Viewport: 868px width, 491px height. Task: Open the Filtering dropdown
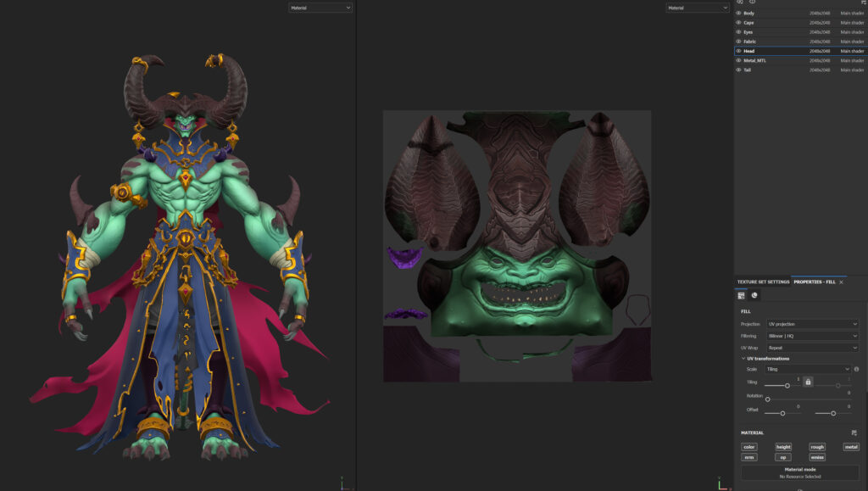pos(812,336)
